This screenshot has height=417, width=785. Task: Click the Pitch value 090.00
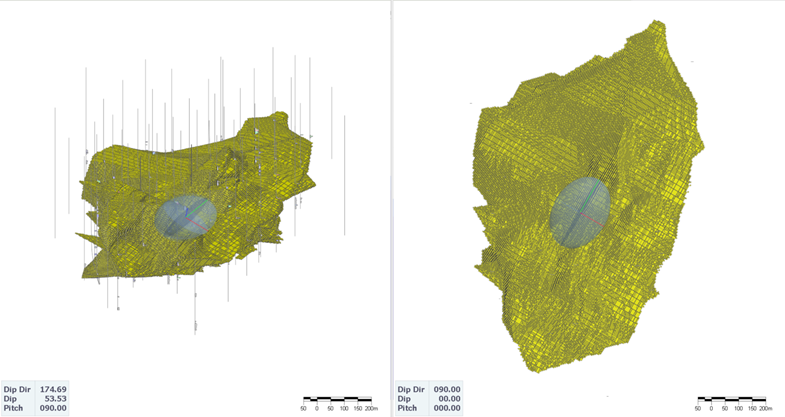pyautogui.click(x=54, y=407)
